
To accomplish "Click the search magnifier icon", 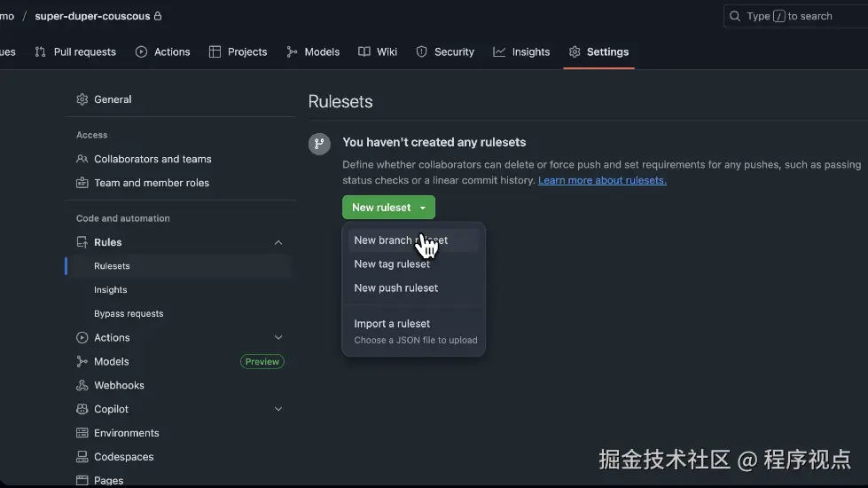I will (x=735, y=16).
